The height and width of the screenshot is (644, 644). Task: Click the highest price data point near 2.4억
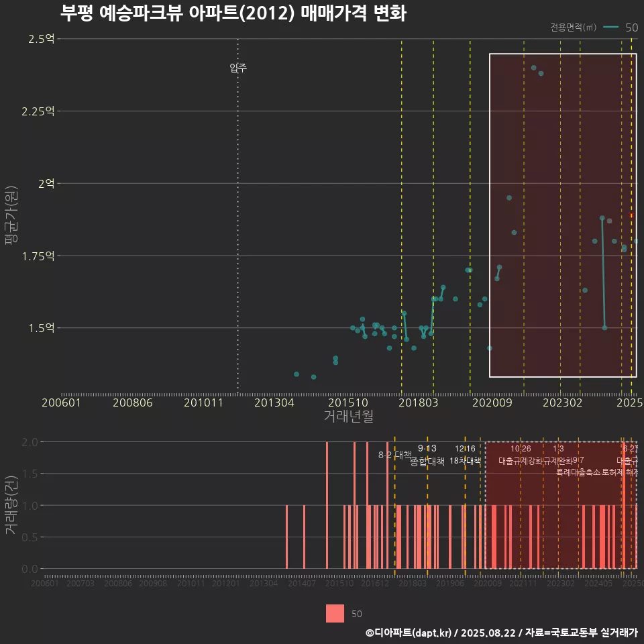click(533, 68)
